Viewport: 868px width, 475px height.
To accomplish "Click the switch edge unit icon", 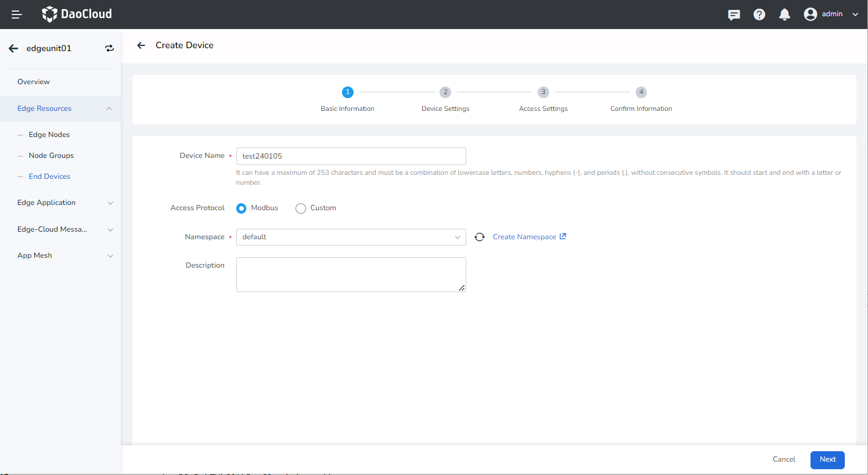I will (109, 48).
